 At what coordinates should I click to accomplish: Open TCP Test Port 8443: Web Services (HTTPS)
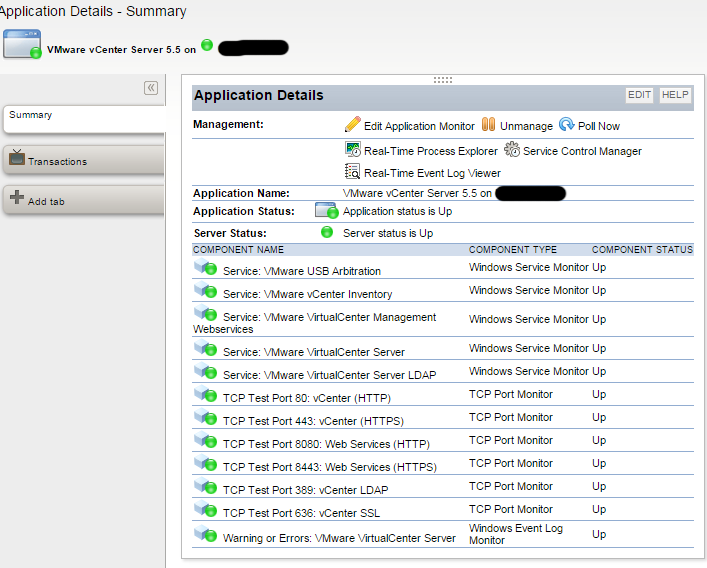pyautogui.click(x=330, y=467)
